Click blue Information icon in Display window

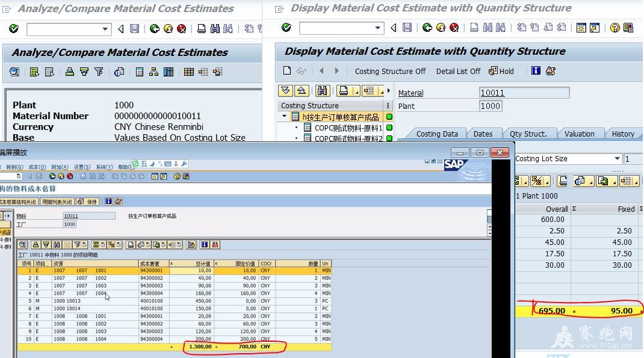pyautogui.click(x=536, y=70)
